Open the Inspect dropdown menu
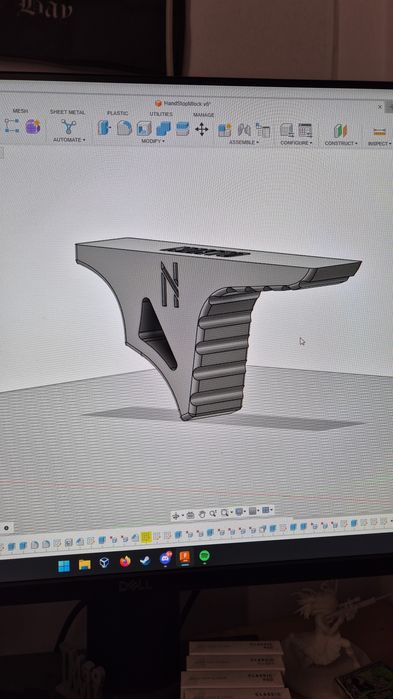This screenshot has width=393, height=699. click(379, 144)
